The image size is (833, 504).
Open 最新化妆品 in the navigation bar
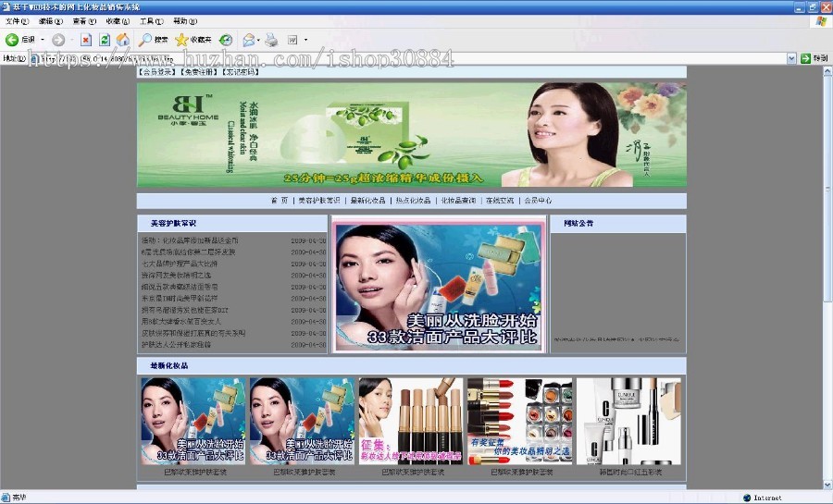pos(367,201)
